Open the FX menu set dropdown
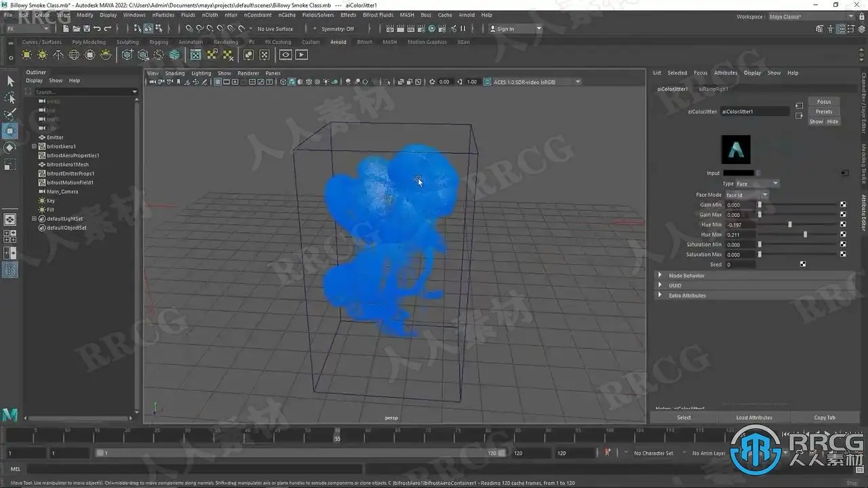The image size is (868, 488). point(27,28)
